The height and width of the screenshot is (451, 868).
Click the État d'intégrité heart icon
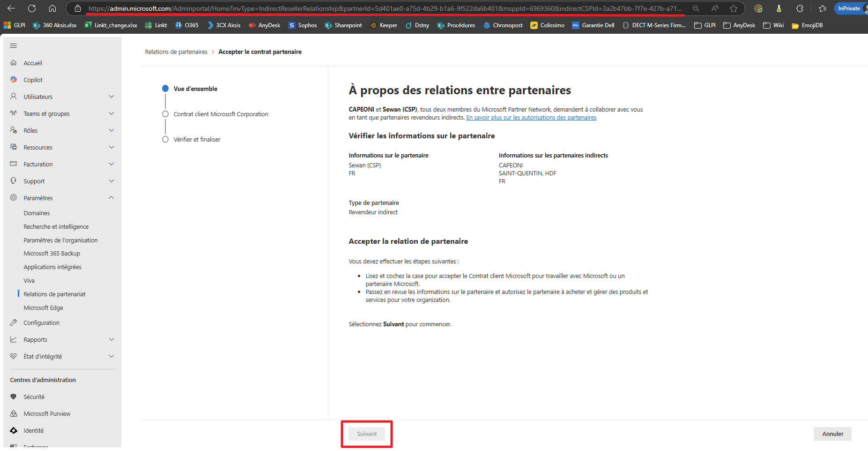(x=14, y=356)
